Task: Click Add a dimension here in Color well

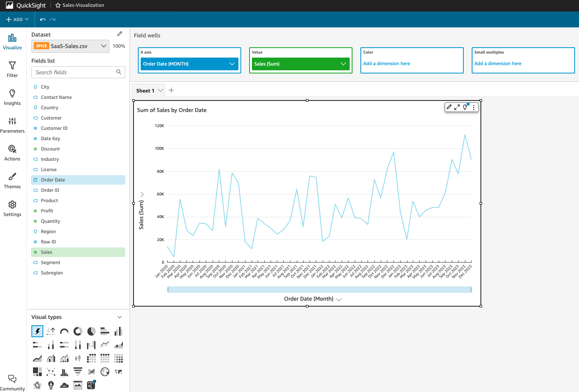Action: tap(387, 63)
